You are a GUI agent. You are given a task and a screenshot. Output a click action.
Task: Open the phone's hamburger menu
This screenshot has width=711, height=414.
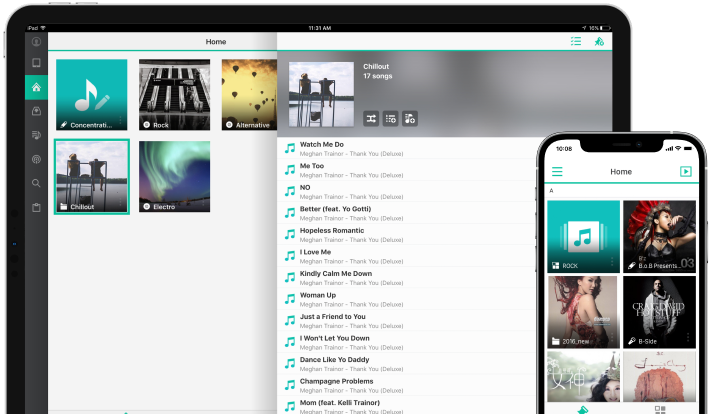click(557, 172)
